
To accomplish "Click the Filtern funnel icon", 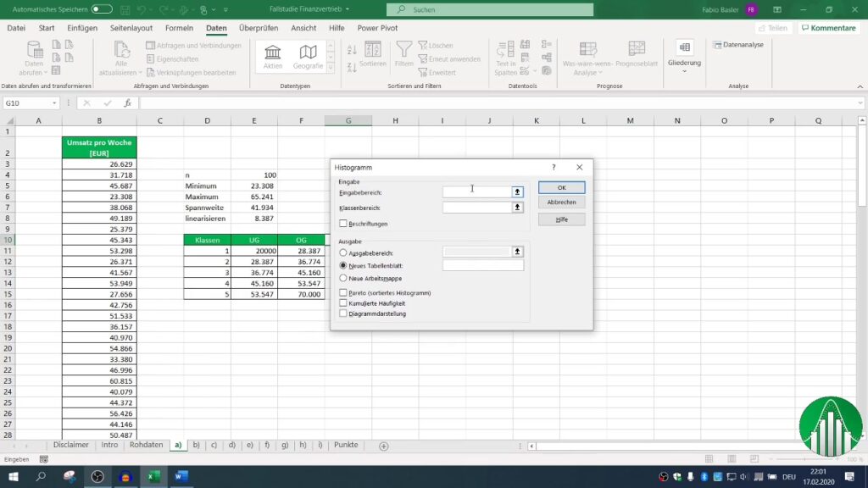I will tap(404, 53).
